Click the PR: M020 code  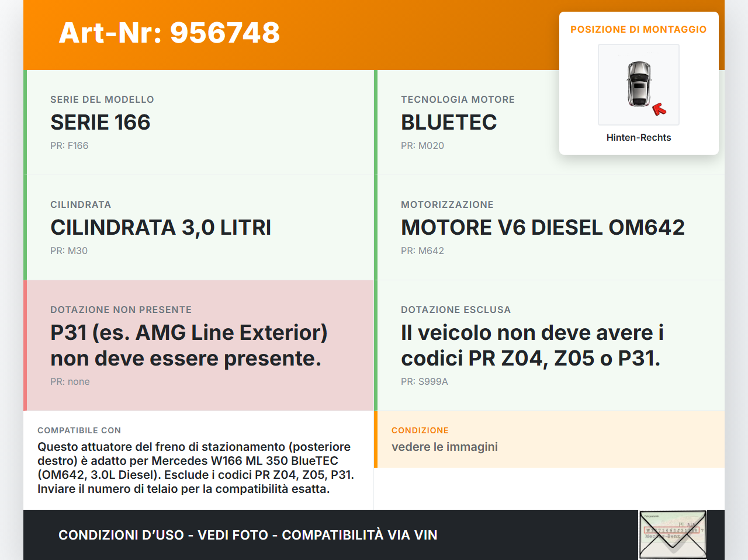(x=422, y=145)
